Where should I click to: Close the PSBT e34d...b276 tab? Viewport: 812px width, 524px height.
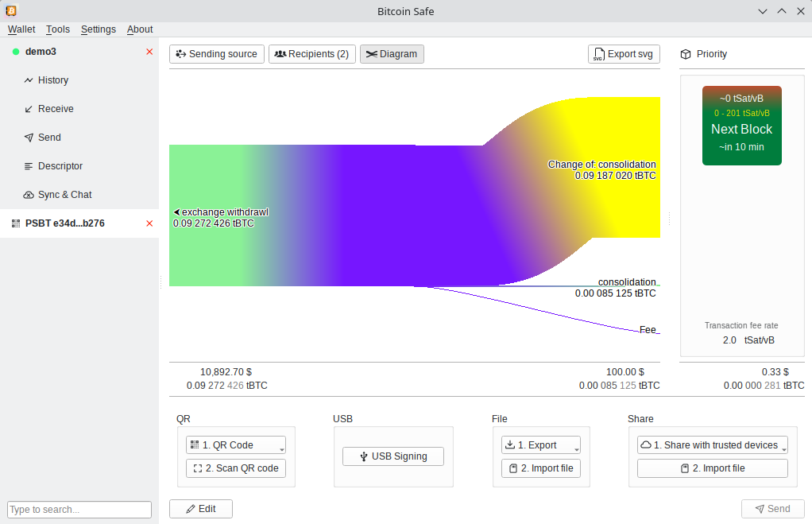(x=149, y=223)
